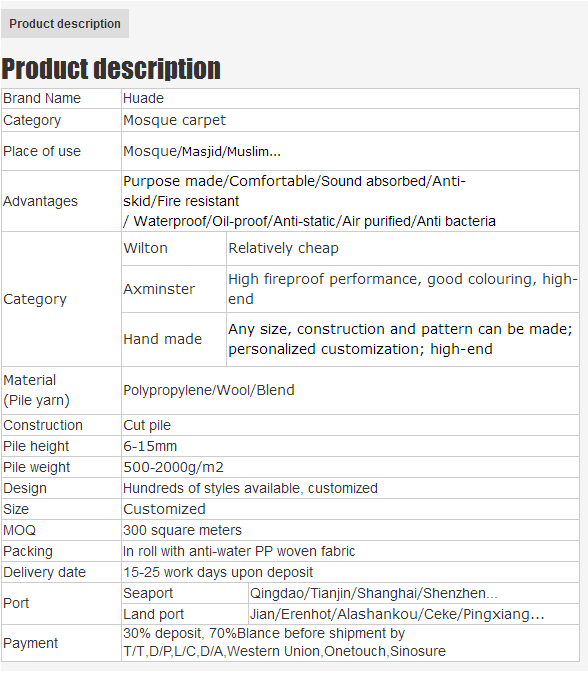The image size is (588, 673).
Task: Select the Mosque/Masjid/Muslim place of use text
Action: [202, 151]
